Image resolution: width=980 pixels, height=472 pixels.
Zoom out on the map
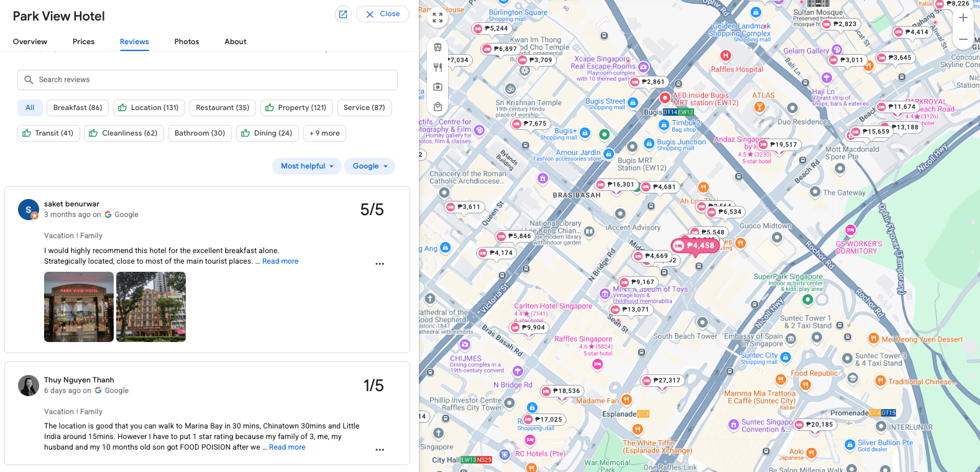click(963, 39)
